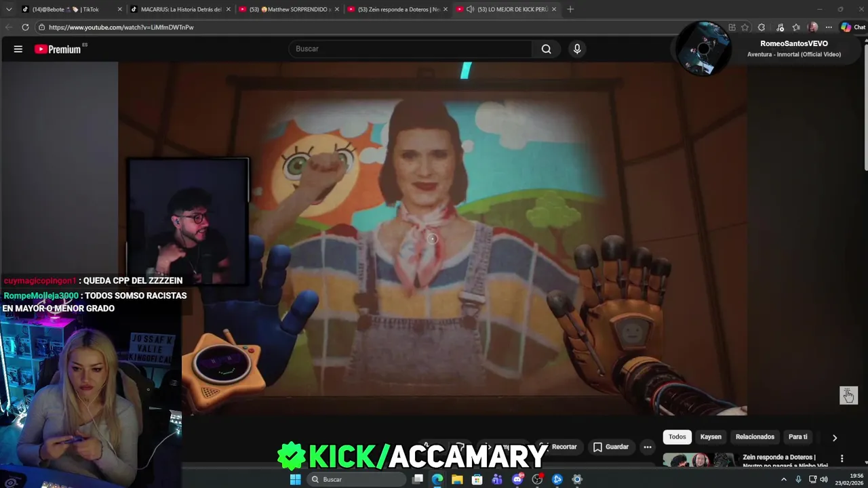
Task: Switch to the Matthew SORPRENDIDO tab
Action: (x=290, y=9)
